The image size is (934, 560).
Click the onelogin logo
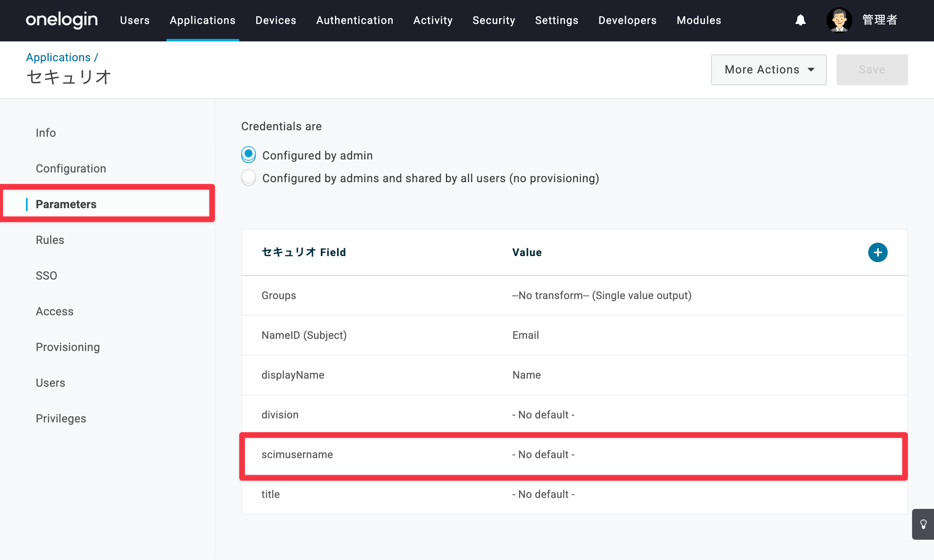point(62,19)
